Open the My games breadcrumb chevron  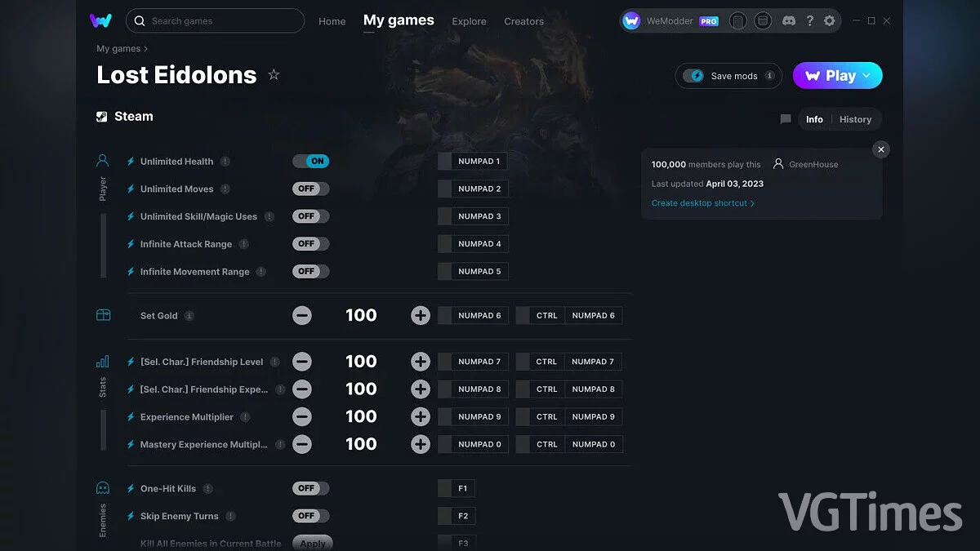point(145,49)
